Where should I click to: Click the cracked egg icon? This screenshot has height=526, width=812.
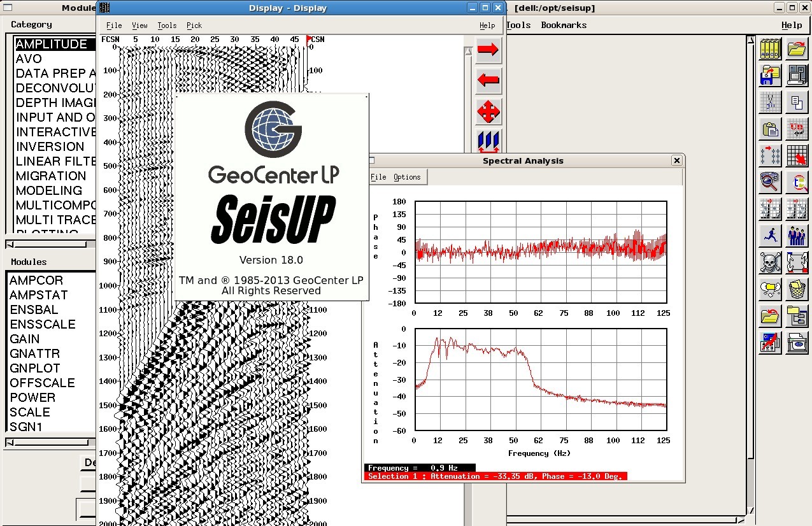click(x=771, y=290)
